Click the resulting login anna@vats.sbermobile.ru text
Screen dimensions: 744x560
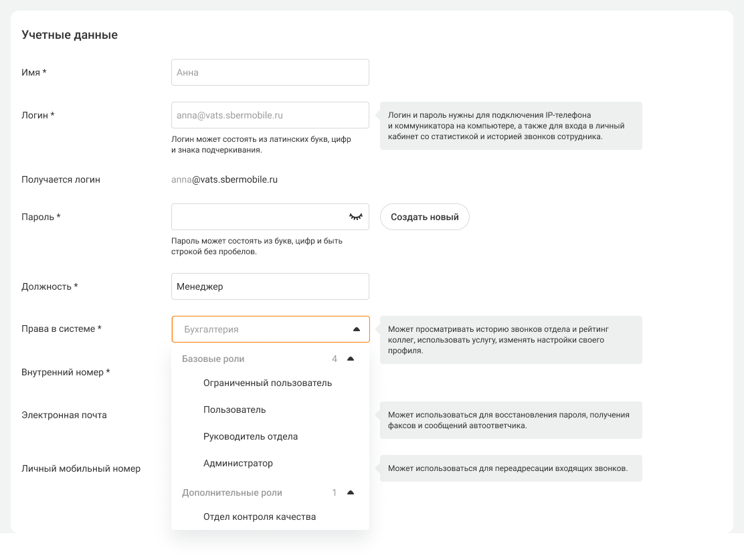tap(224, 179)
